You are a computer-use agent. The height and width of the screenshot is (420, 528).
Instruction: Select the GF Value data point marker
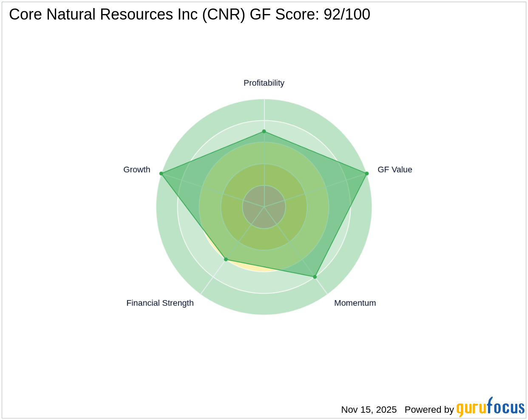pyautogui.click(x=366, y=173)
